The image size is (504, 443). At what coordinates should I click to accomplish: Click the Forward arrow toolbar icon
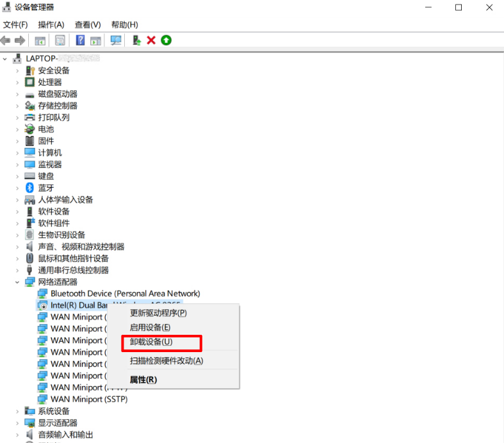tap(20, 40)
